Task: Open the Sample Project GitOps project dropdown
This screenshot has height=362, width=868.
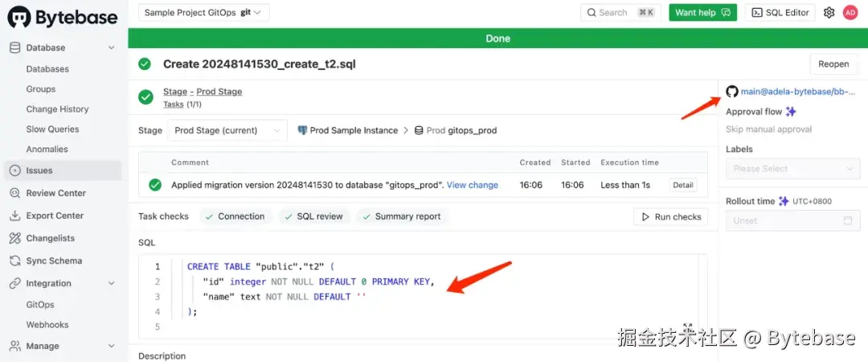Action: pos(203,13)
